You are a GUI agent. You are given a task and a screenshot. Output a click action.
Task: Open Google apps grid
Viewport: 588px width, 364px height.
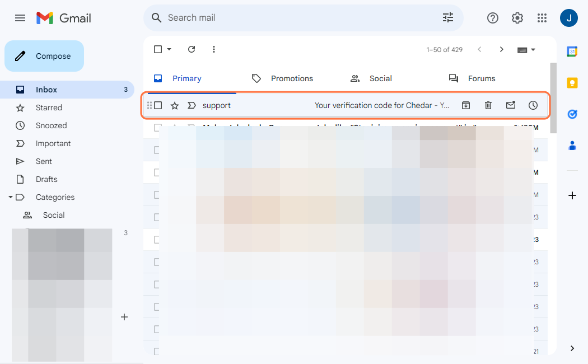pyautogui.click(x=542, y=17)
